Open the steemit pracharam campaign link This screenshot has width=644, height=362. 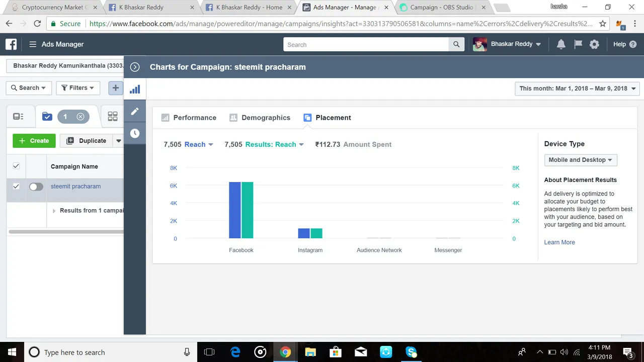[75, 186]
